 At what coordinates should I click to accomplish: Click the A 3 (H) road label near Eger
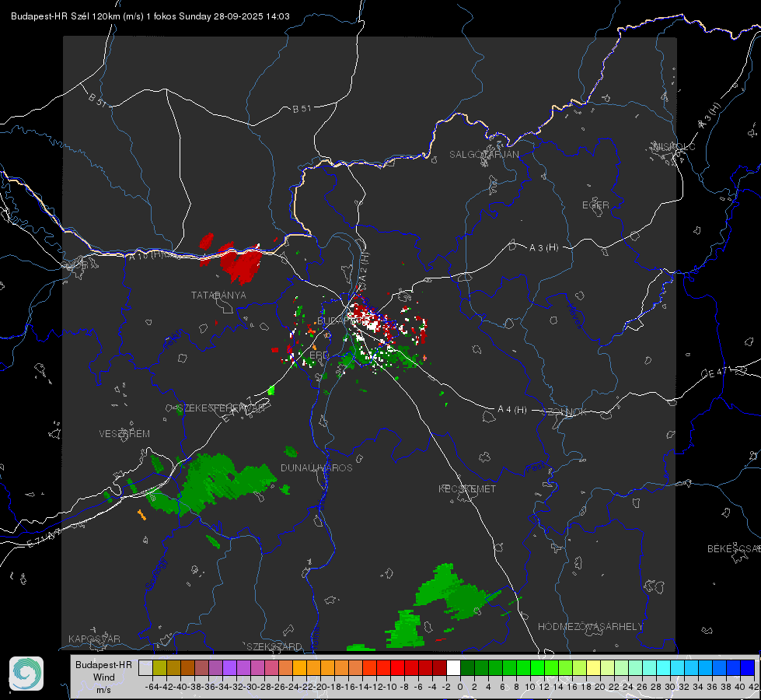pos(543,248)
